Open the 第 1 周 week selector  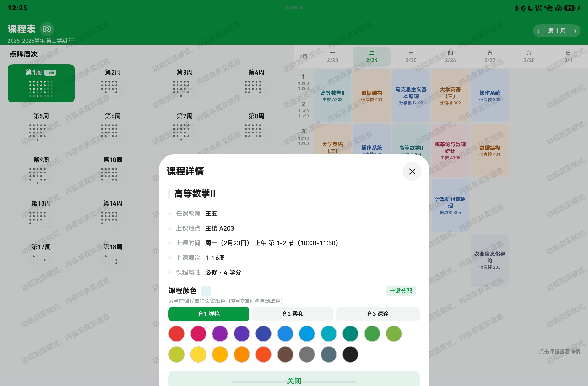[557, 31]
